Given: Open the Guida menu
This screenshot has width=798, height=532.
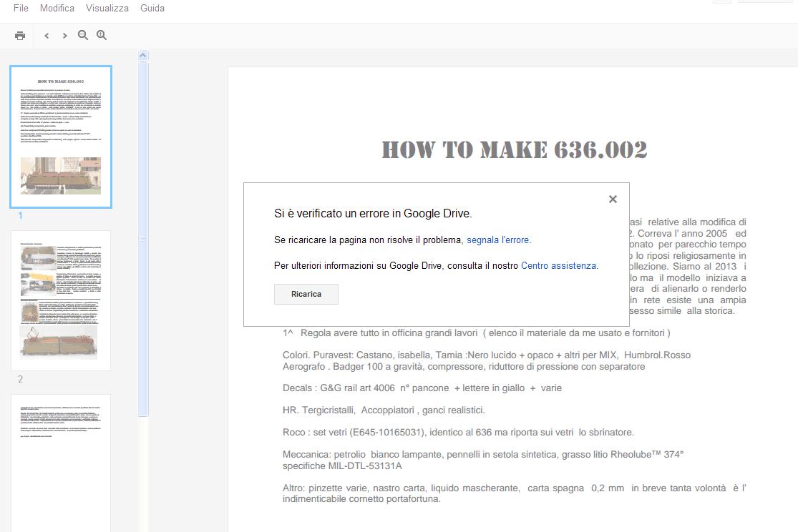Looking at the screenshot, I should pos(152,8).
